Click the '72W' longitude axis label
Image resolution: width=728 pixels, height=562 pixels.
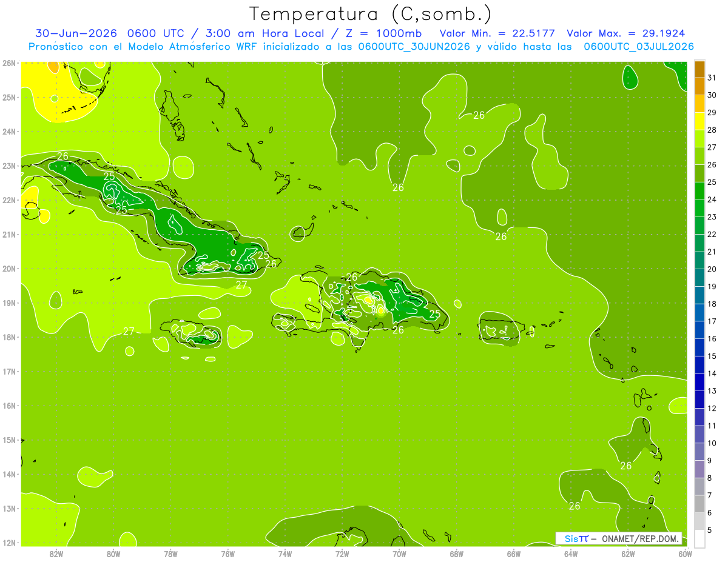click(x=342, y=553)
